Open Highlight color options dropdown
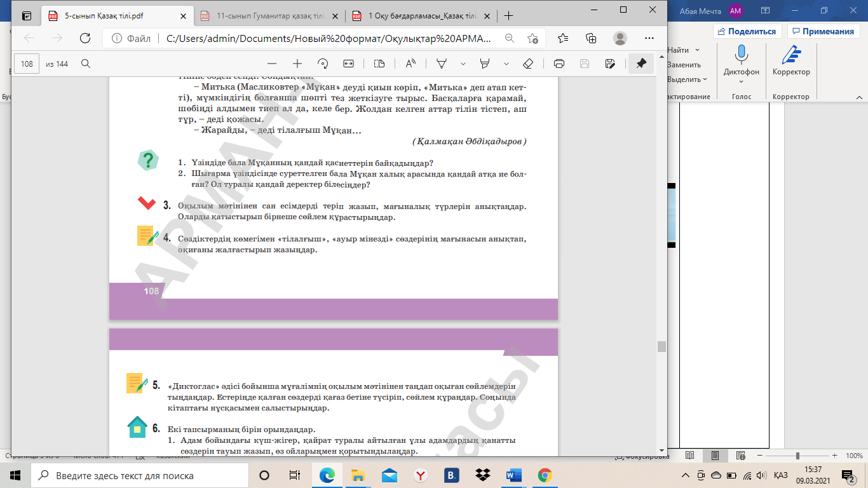Screen dimensions: 868x488 506,64
